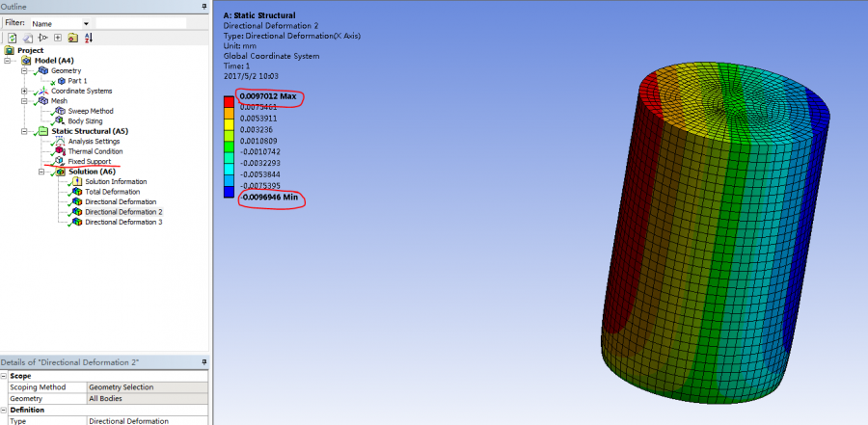Select the Body Sizing icon
Screen dimensions: 868x425
click(x=61, y=120)
